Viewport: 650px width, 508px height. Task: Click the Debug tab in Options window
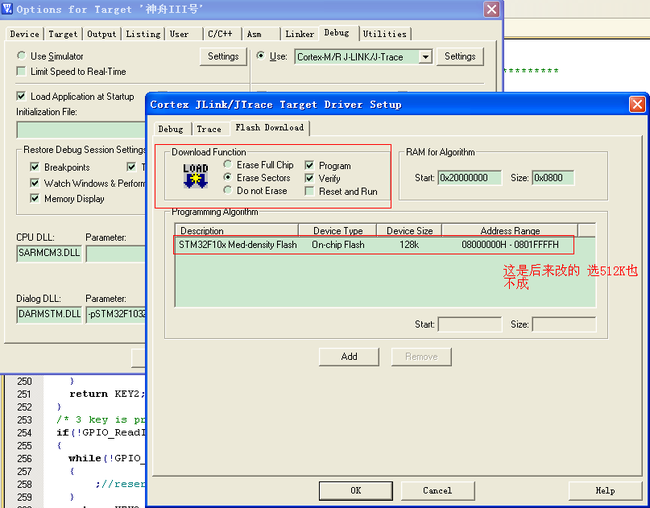tap(337, 33)
